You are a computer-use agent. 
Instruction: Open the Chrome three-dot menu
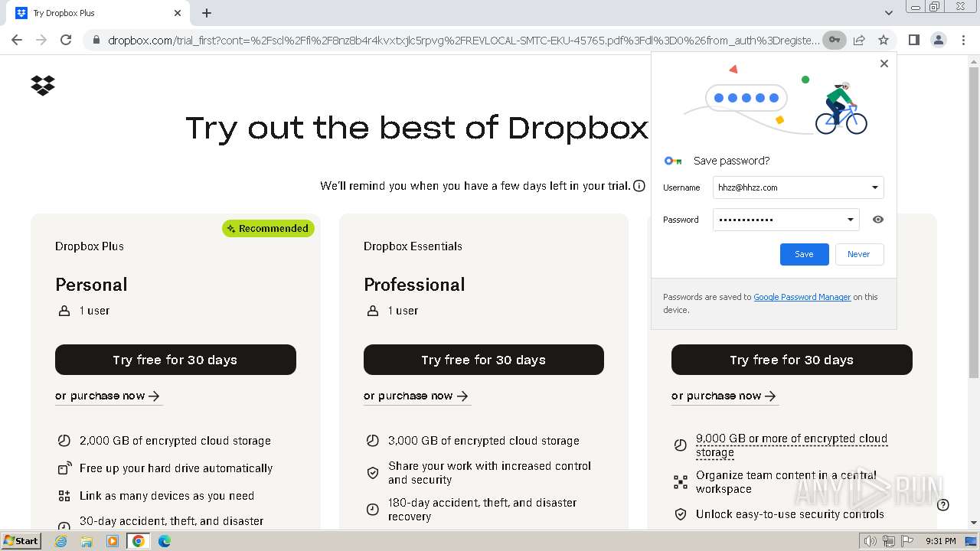(x=962, y=40)
